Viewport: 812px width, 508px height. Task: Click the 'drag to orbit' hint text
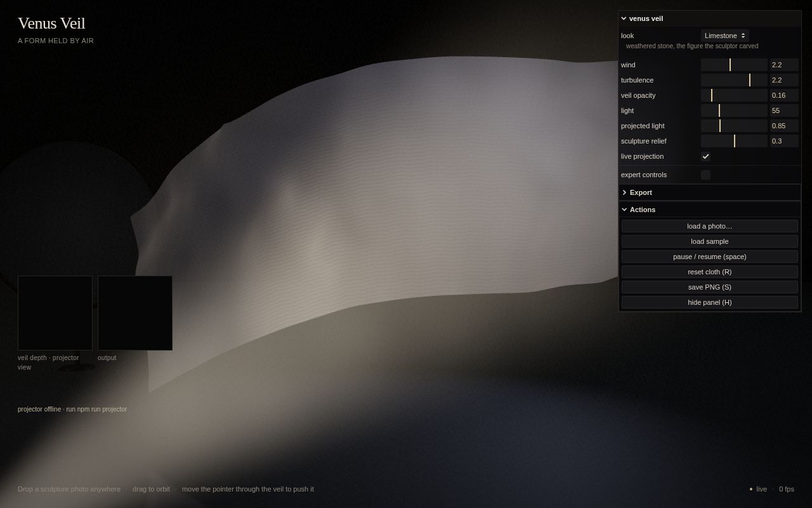click(x=151, y=489)
